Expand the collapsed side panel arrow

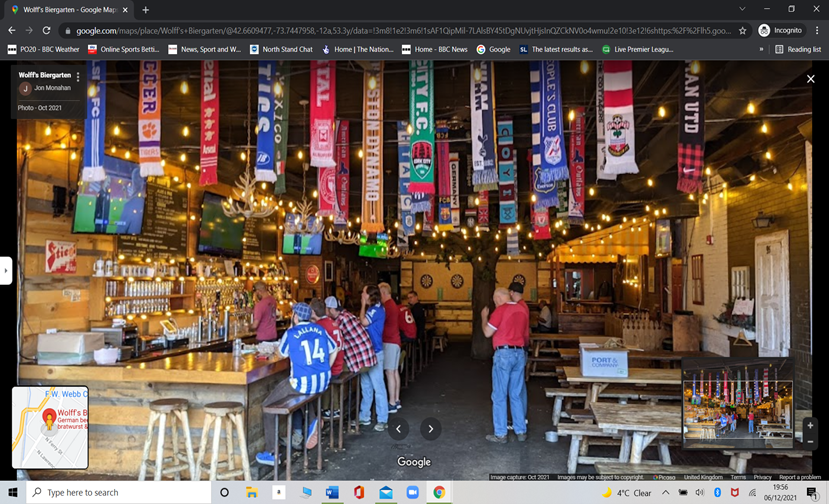tap(6, 271)
